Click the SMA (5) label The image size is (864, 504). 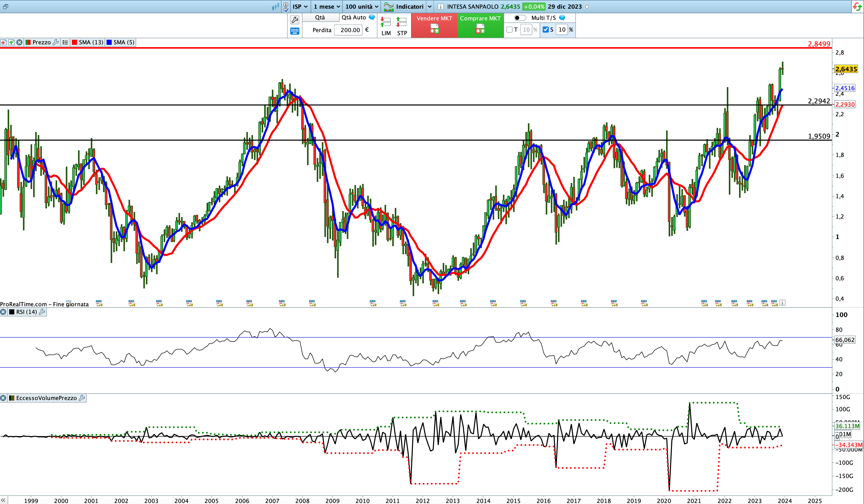124,43
